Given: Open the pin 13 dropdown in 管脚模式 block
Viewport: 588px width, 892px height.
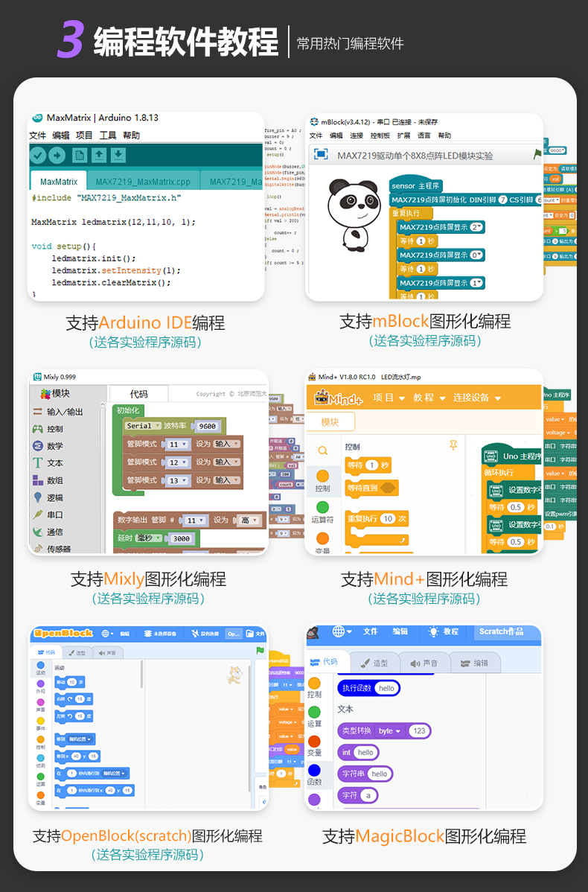Looking at the screenshot, I should coord(177,481).
